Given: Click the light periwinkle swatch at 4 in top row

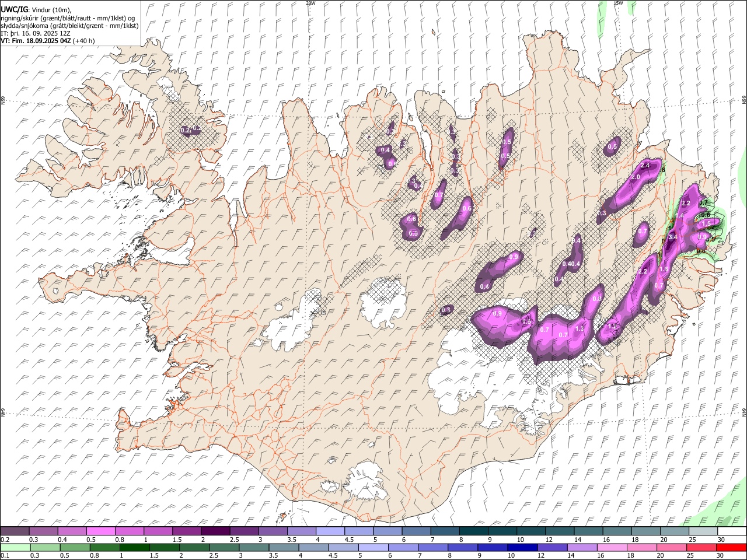Looking at the screenshot, I should pyautogui.click(x=330, y=531).
